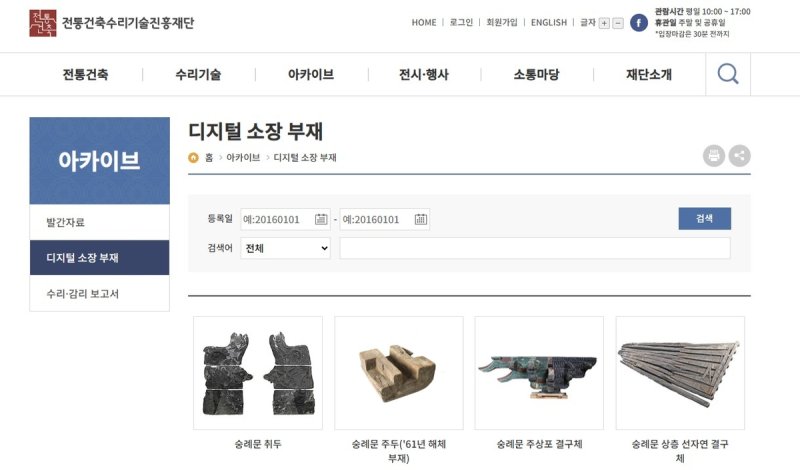This screenshot has width=800, height=470.
Task: Open the 숭례문 주상포 결구체 thumbnail
Action: (539, 373)
